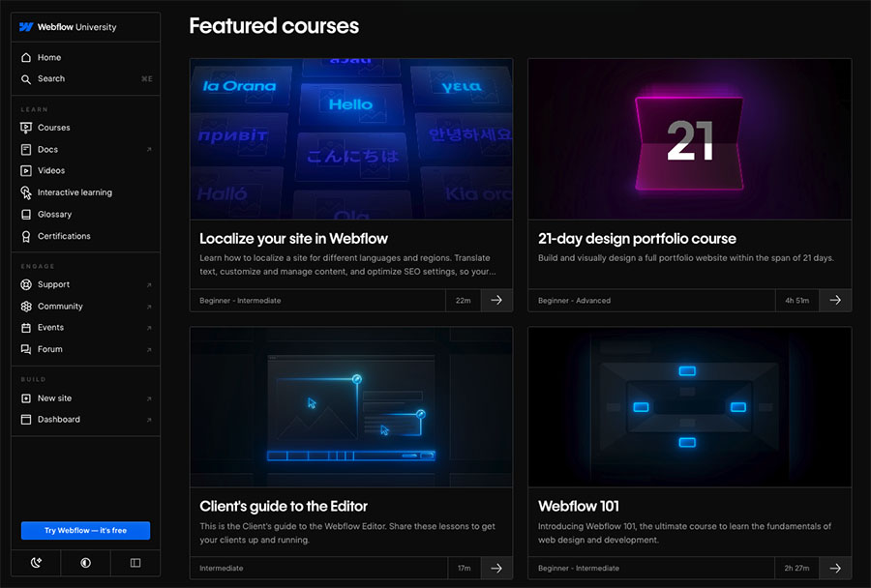Click external link arrow beside Events

click(x=149, y=328)
